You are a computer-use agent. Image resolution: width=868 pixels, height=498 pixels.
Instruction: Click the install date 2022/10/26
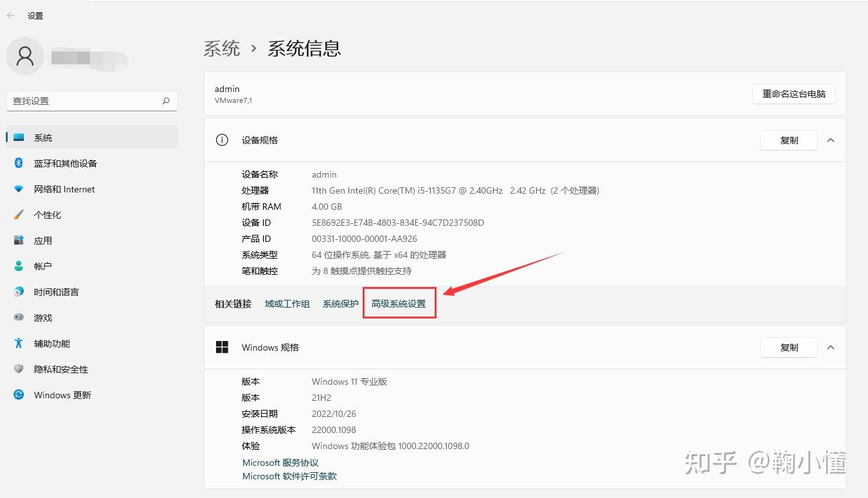334,414
